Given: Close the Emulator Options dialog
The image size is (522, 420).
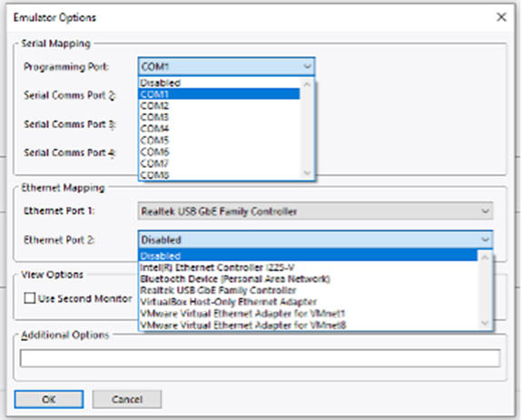Looking at the screenshot, I should 501,17.
